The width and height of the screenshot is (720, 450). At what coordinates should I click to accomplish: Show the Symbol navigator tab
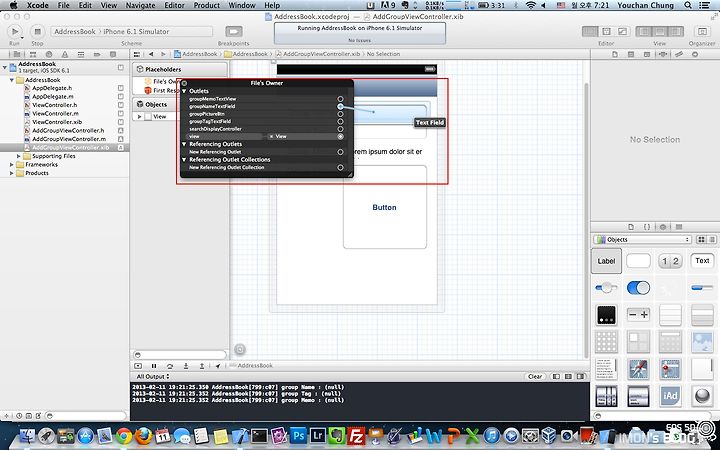[33, 54]
